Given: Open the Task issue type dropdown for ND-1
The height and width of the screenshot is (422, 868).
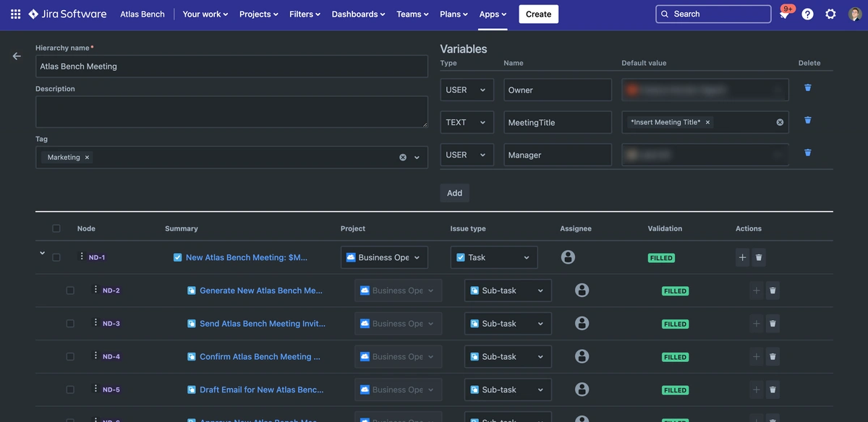Looking at the screenshot, I should pyautogui.click(x=494, y=257).
